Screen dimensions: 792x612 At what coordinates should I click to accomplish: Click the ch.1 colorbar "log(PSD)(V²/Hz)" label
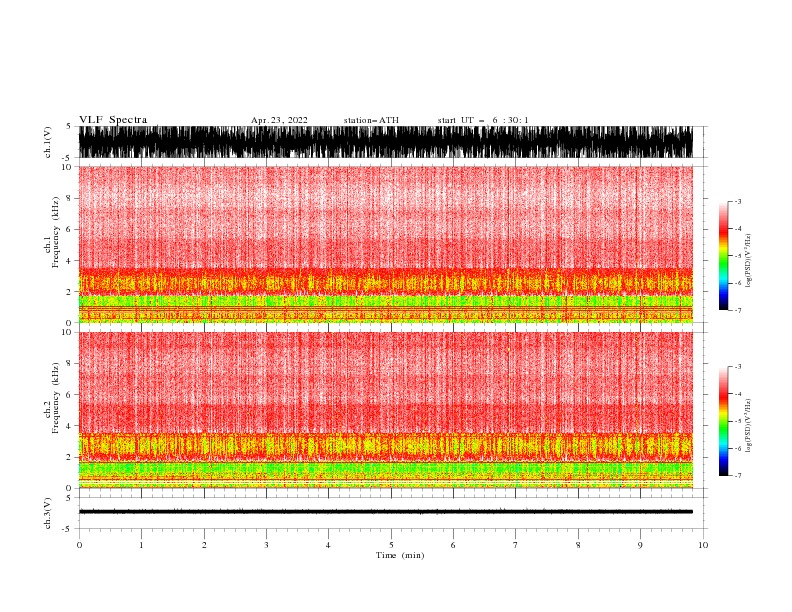749,261
